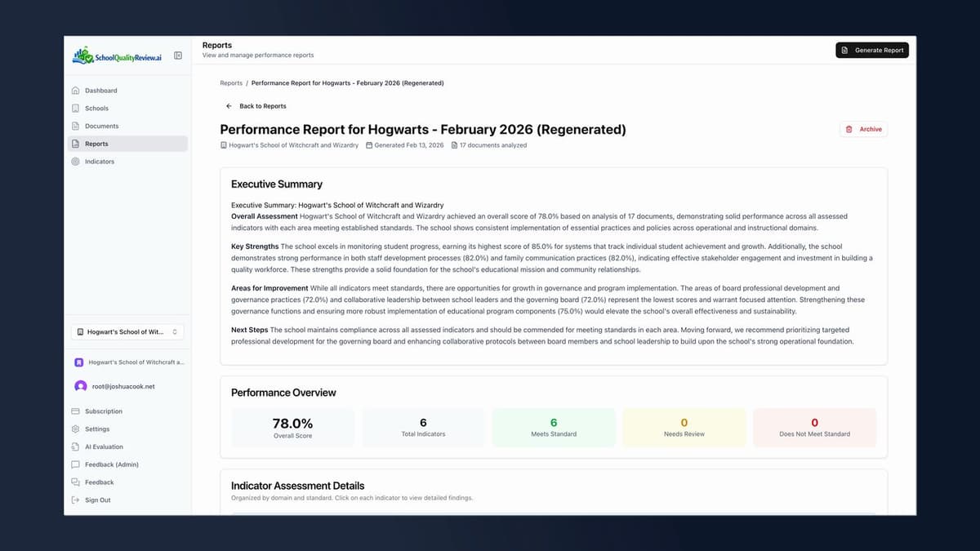
Task: Switch to the Reports sidebar item
Action: [x=96, y=144]
